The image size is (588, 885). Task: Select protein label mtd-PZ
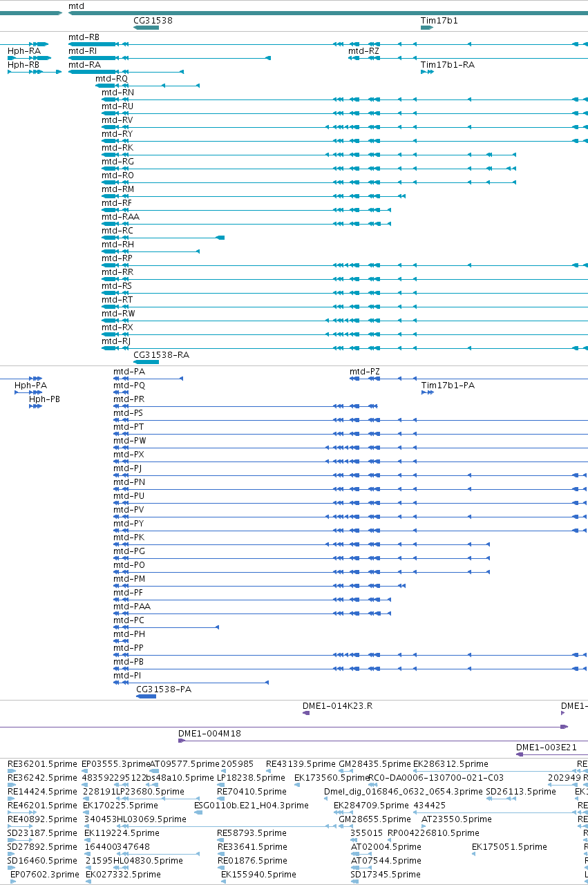click(x=365, y=371)
